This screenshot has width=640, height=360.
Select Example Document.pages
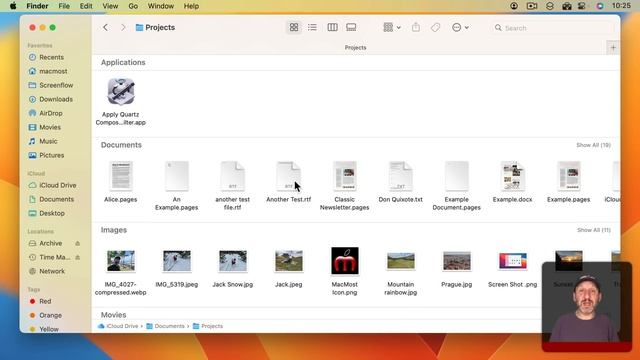[x=456, y=176]
